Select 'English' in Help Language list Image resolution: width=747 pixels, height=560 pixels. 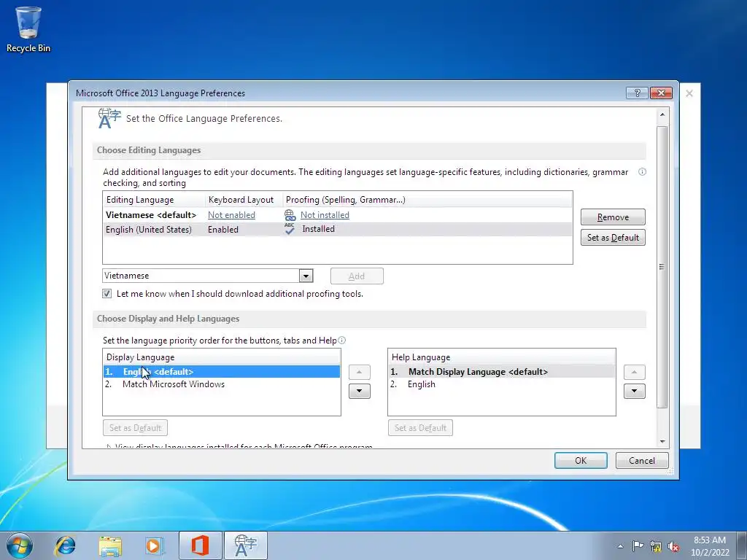[502, 384]
